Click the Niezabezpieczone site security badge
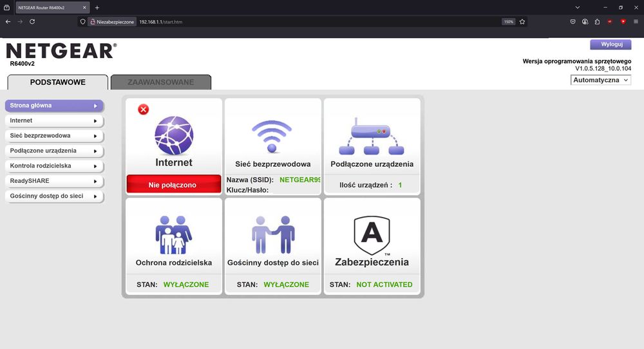This screenshot has height=349, width=644. click(113, 22)
